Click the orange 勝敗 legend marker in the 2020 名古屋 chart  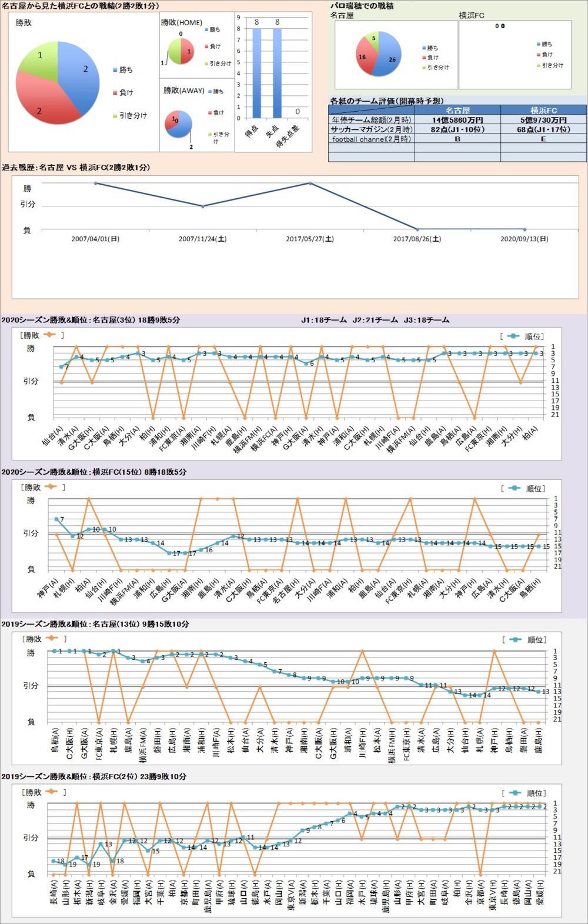[x=49, y=335]
